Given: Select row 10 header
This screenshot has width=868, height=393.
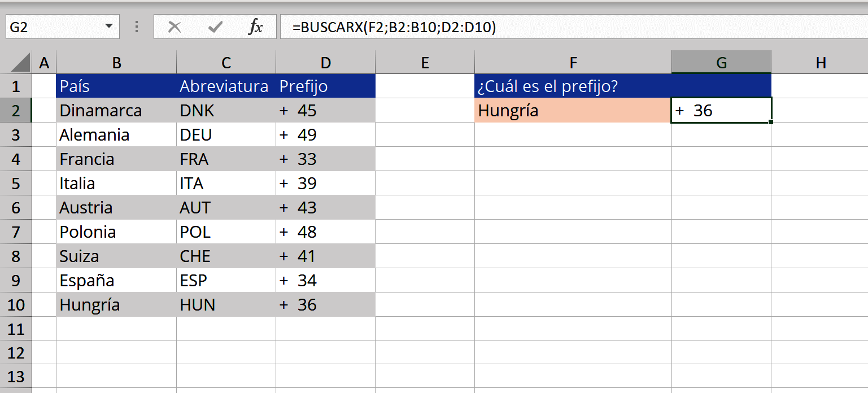Looking at the screenshot, I should (16, 305).
